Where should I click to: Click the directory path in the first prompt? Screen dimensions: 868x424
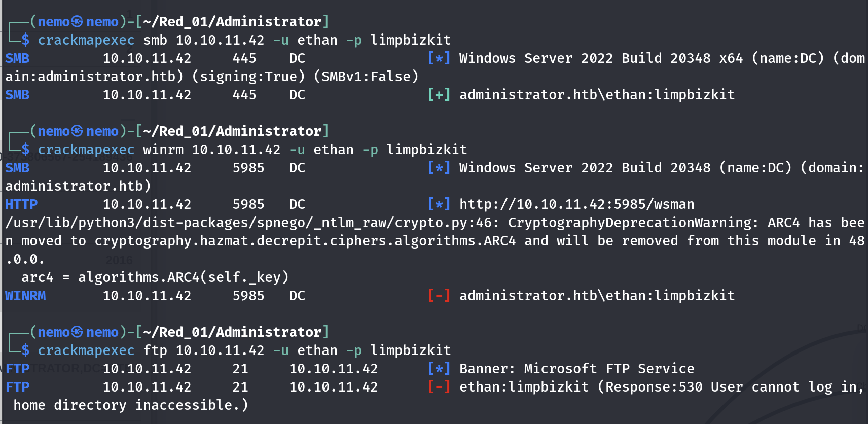[x=232, y=22]
